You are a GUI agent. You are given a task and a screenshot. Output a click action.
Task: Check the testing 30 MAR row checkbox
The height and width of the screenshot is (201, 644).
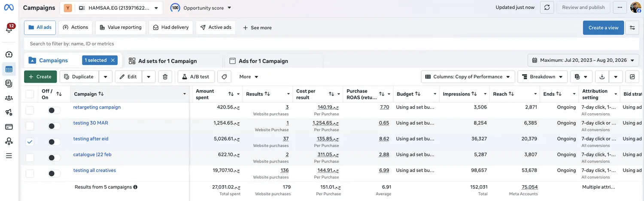point(30,126)
